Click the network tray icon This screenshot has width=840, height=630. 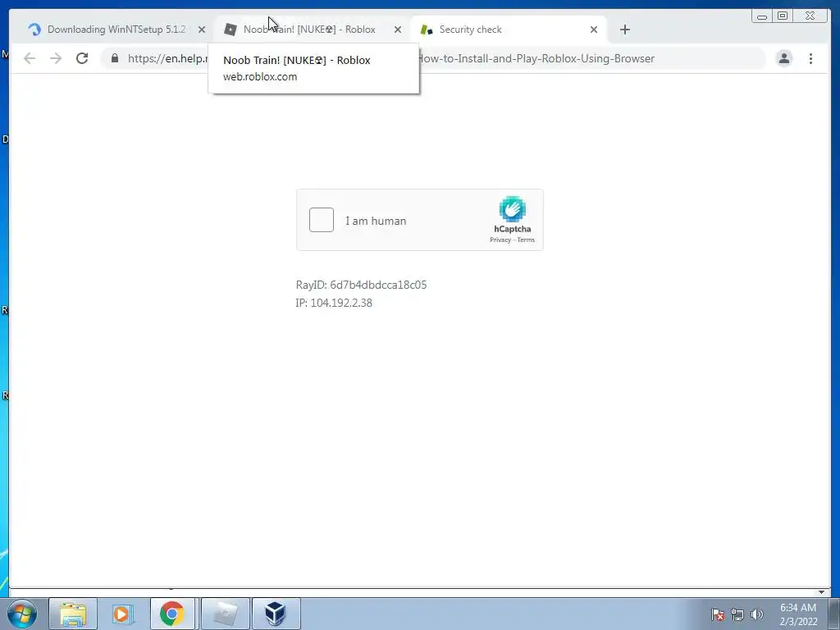[737, 614]
